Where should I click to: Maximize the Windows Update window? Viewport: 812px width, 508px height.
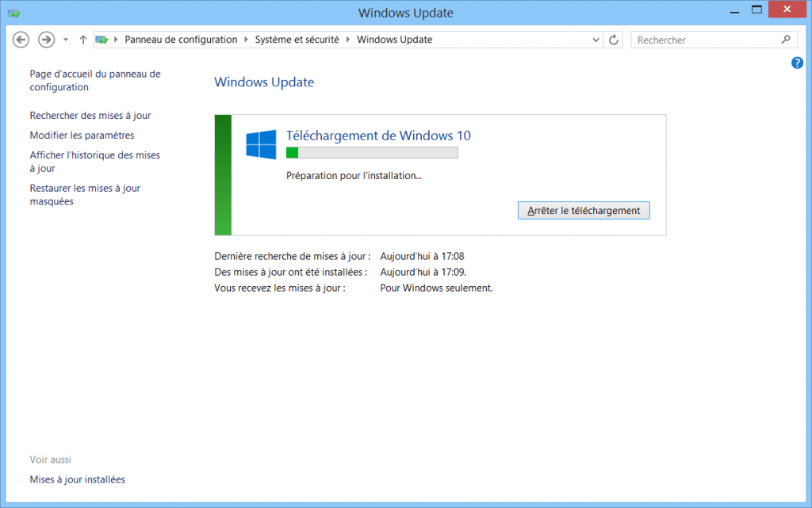click(756, 10)
